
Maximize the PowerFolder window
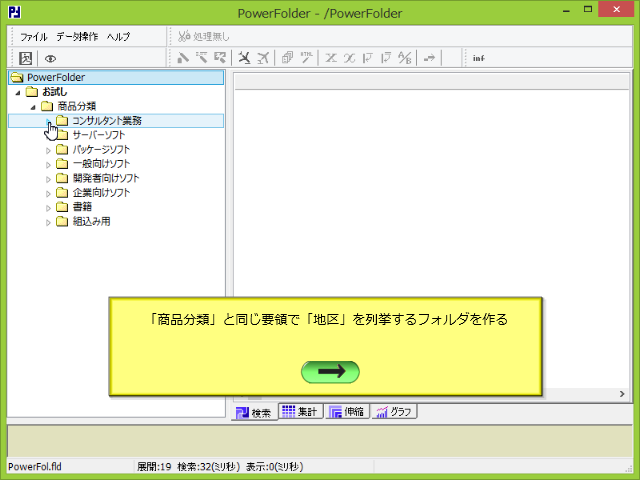point(588,9)
